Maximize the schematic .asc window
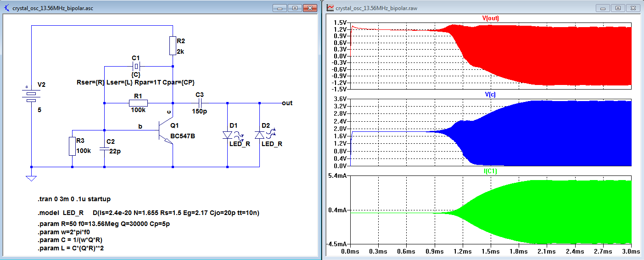This screenshot has width=644, height=260. (x=295, y=8)
